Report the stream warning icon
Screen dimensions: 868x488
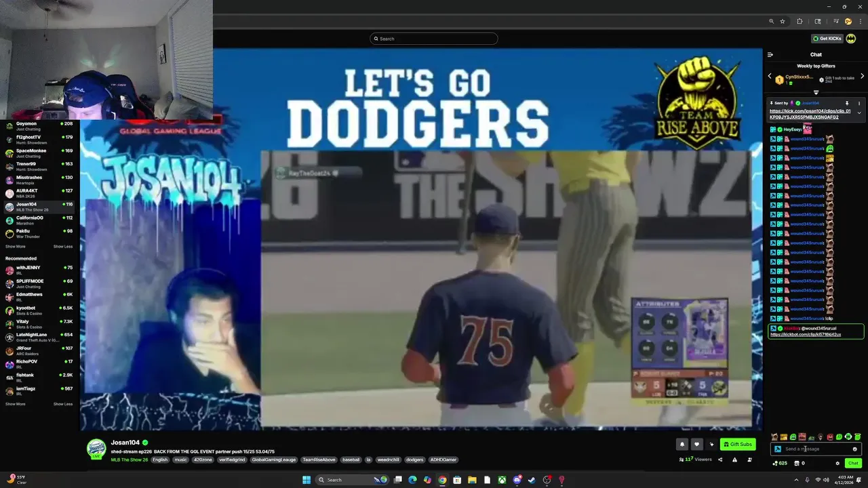(x=734, y=460)
